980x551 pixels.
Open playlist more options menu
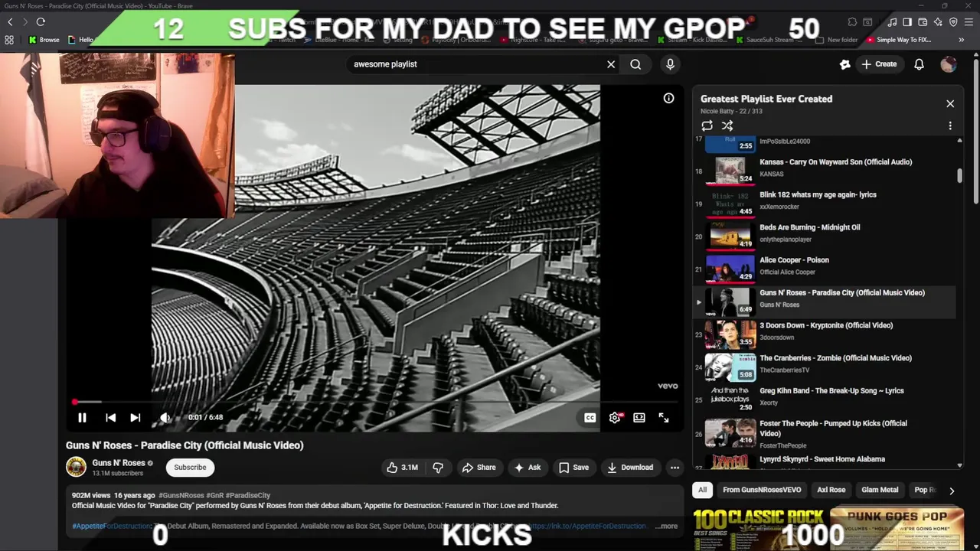(950, 126)
